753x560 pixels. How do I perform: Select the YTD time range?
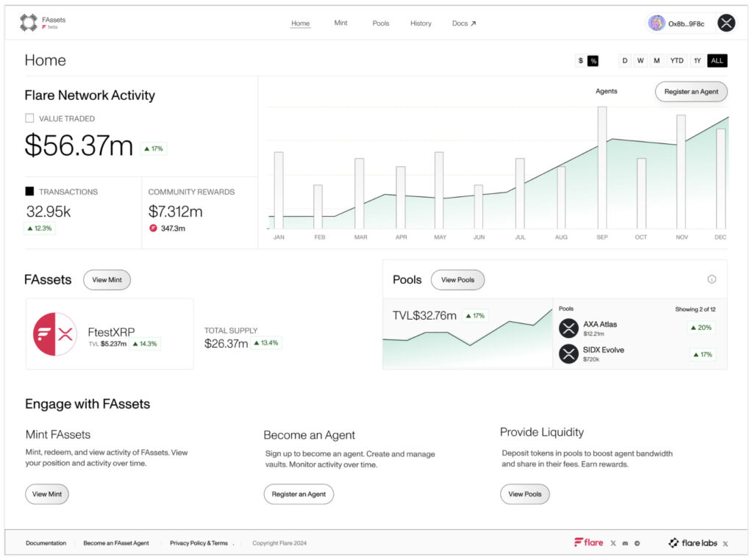point(676,61)
